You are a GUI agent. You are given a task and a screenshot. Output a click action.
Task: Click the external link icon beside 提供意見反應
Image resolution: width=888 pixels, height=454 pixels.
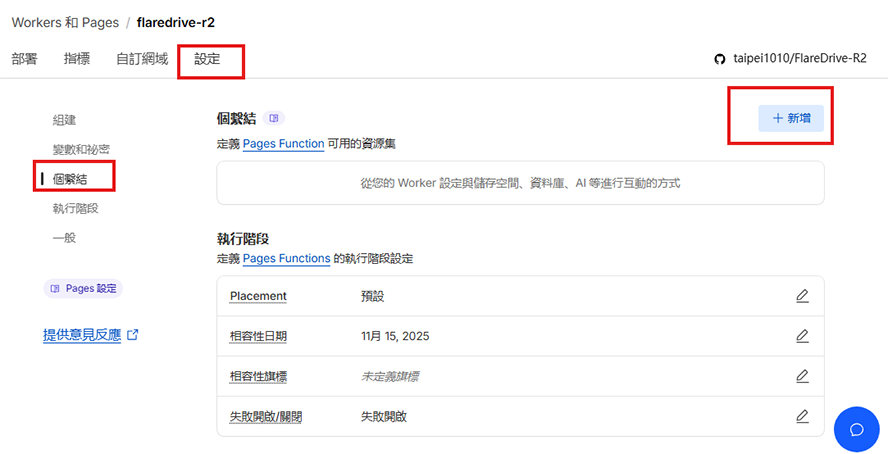pos(133,335)
